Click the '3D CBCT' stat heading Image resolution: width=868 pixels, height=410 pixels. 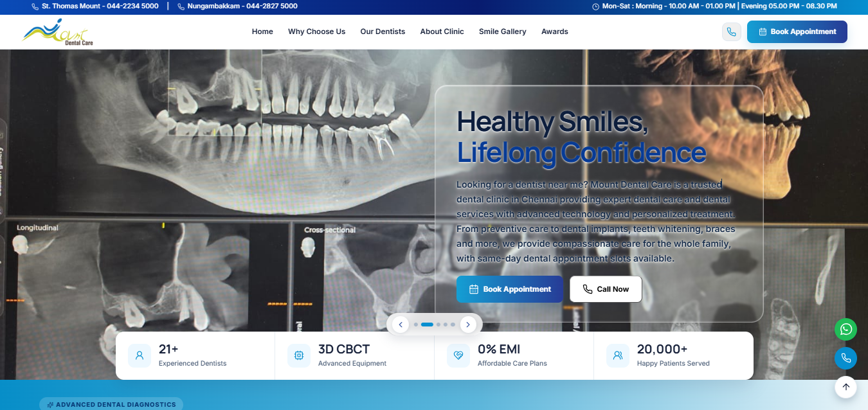coord(344,349)
